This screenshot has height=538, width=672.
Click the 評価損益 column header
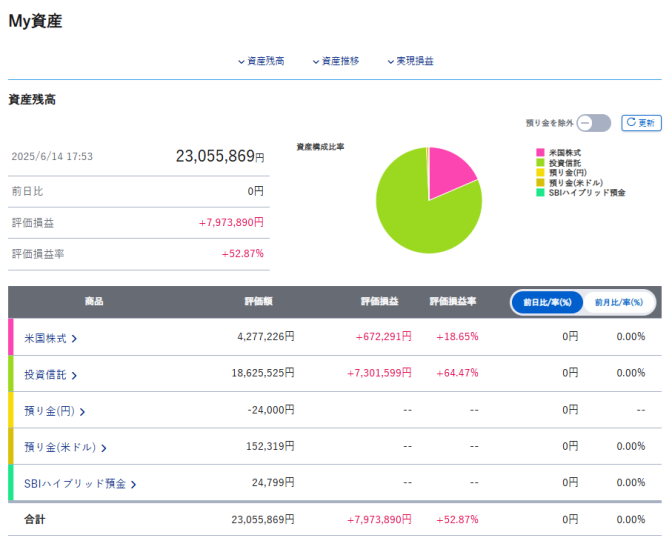coord(379,301)
